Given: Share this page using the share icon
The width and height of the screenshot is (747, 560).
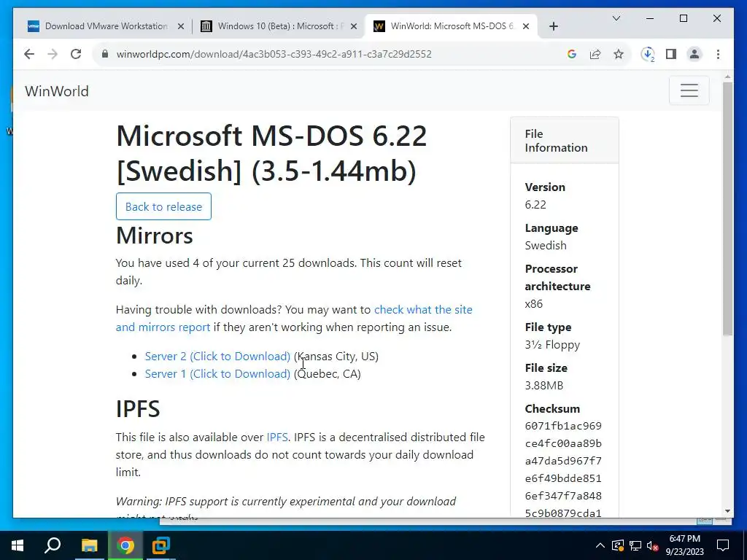Looking at the screenshot, I should (x=595, y=54).
